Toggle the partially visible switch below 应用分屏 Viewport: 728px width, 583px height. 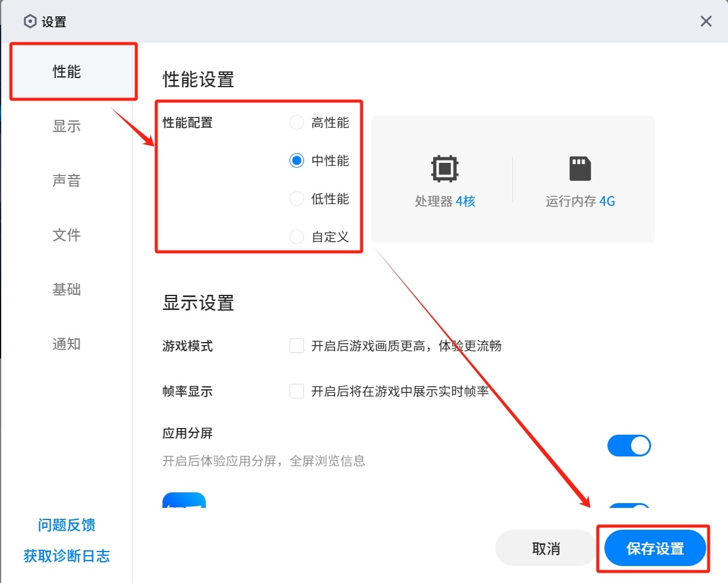[x=629, y=506]
